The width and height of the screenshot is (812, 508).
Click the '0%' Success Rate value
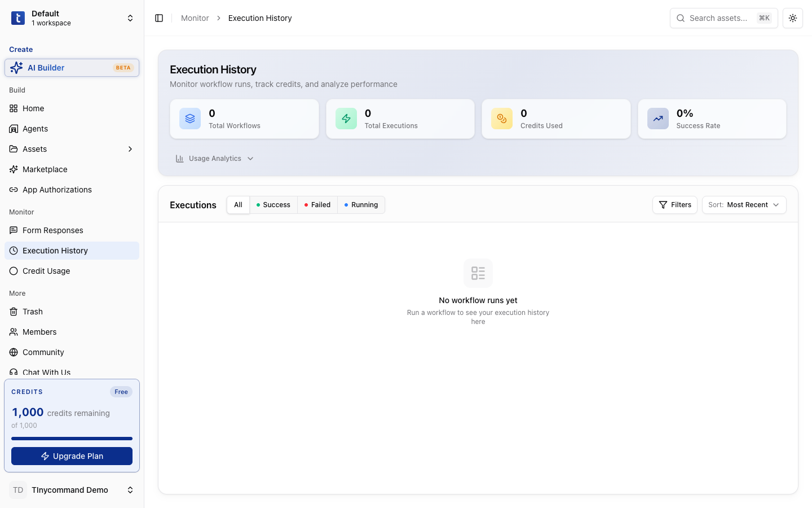pyautogui.click(x=685, y=113)
